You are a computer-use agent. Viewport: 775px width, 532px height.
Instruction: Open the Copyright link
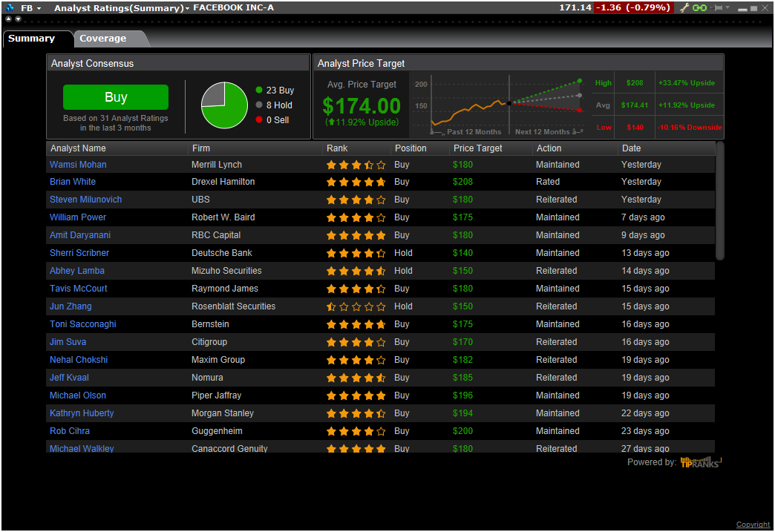tap(753, 525)
